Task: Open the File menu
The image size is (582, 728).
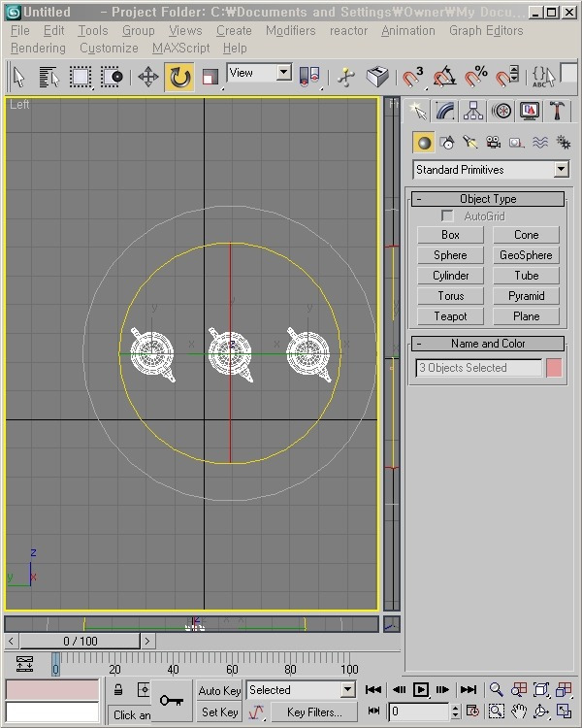Action: 20,31
